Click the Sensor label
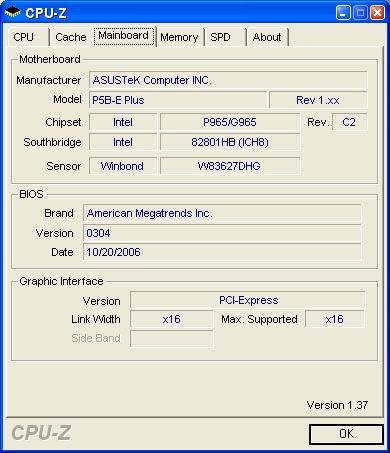Image resolution: width=390 pixels, height=453 pixels. tap(64, 166)
